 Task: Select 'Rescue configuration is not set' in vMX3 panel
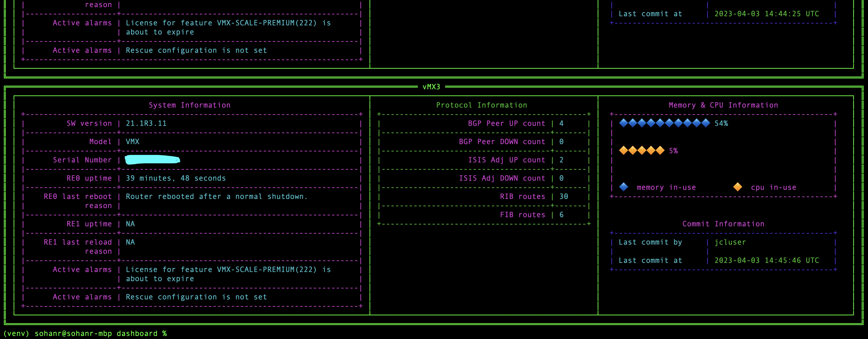point(196,297)
